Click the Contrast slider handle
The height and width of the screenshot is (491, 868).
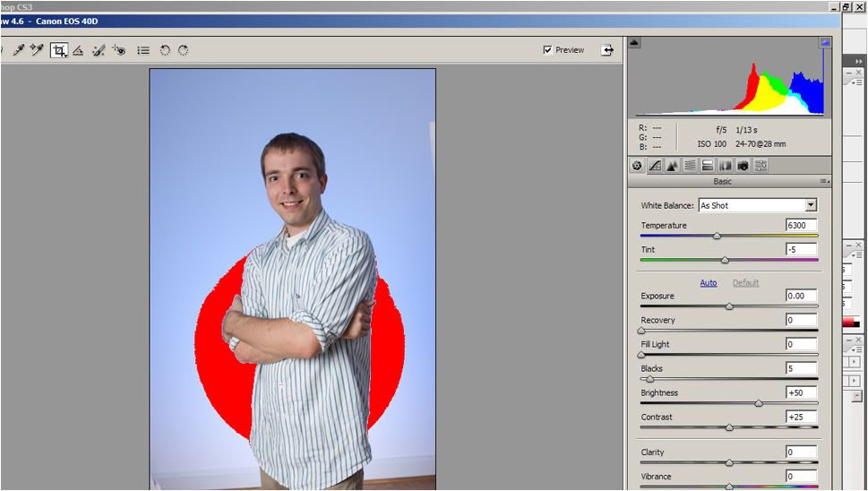[x=729, y=427]
